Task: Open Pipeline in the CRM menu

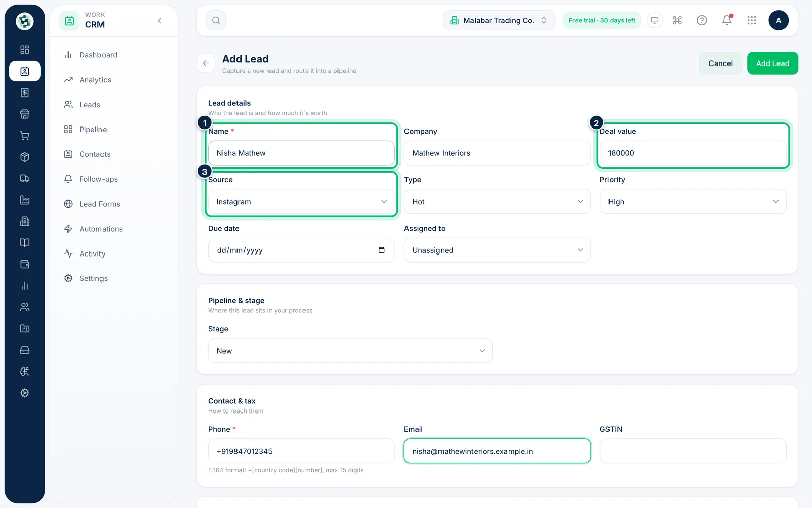Action: 114,130
